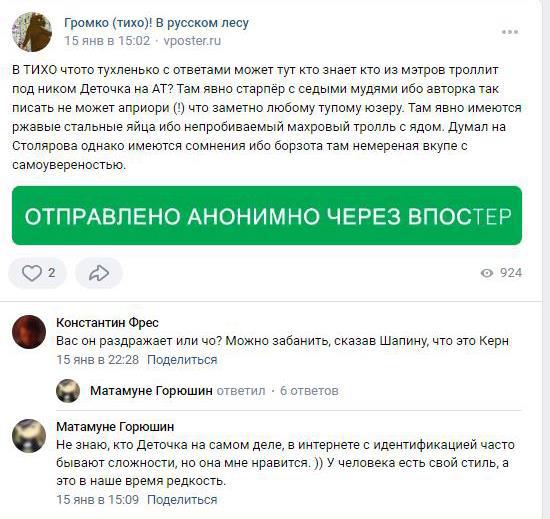
Task: Like the post with heart icon
Action: pyautogui.click(x=37, y=273)
